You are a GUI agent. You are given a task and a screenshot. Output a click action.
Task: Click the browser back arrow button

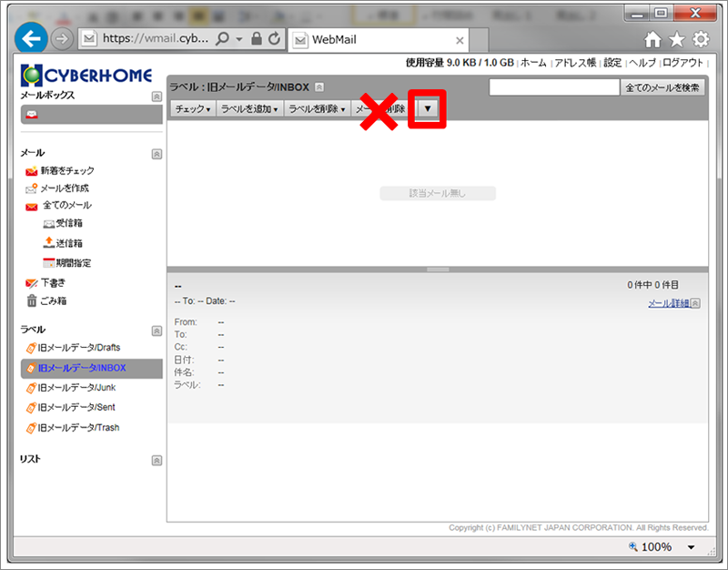pyautogui.click(x=33, y=39)
